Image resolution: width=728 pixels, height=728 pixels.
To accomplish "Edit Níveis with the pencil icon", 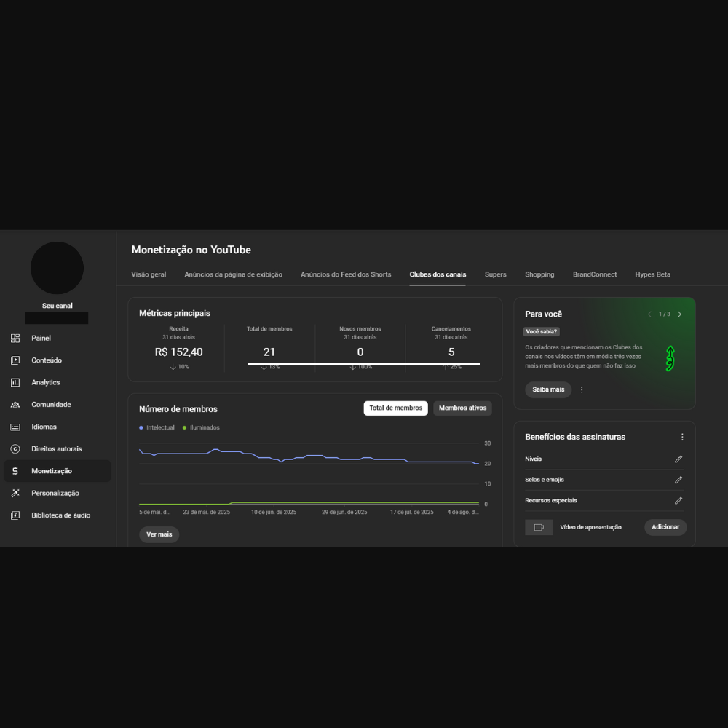I will click(678, 459).
